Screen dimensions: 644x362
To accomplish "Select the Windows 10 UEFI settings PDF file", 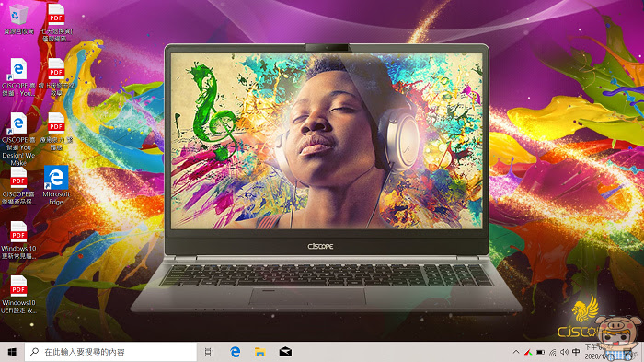I will point(18,294).
